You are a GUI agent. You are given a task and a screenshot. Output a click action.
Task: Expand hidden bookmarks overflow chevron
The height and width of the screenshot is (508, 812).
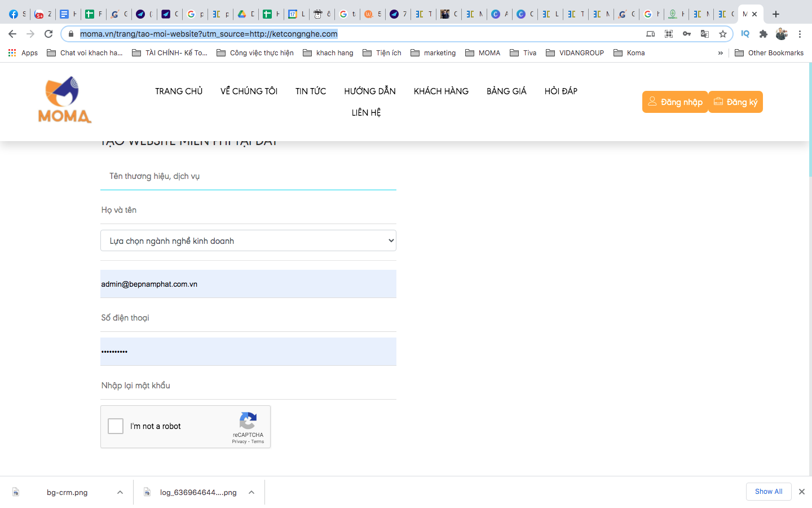click(x=720, y=53)
